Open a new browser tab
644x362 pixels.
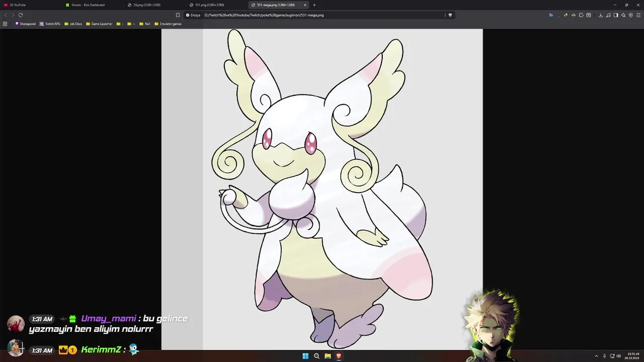tap(314, 5)
